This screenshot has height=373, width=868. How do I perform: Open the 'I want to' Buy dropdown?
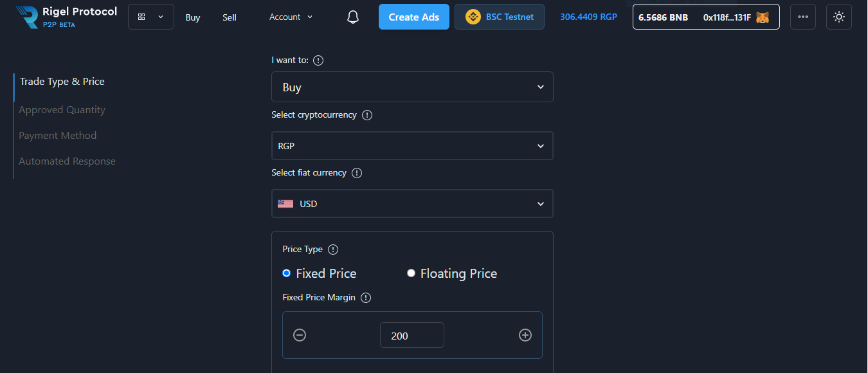(x=412, y=87)
